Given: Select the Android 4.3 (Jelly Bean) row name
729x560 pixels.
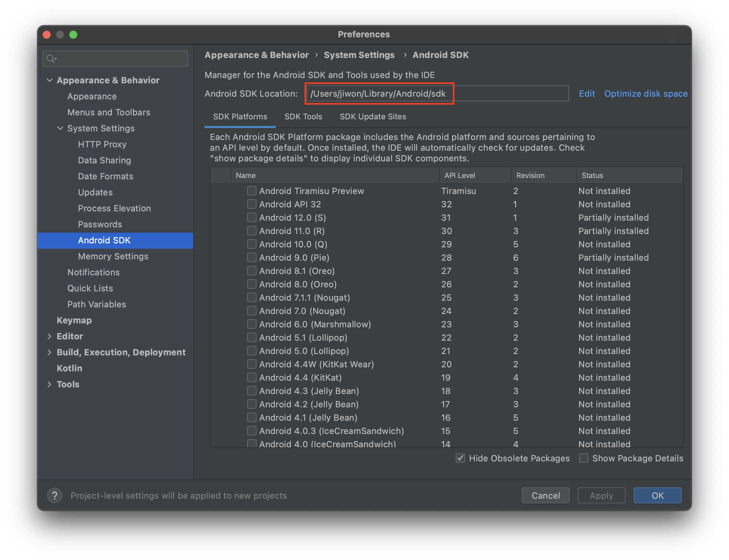Looking at the screenshot, I should [x=309, y=391].
